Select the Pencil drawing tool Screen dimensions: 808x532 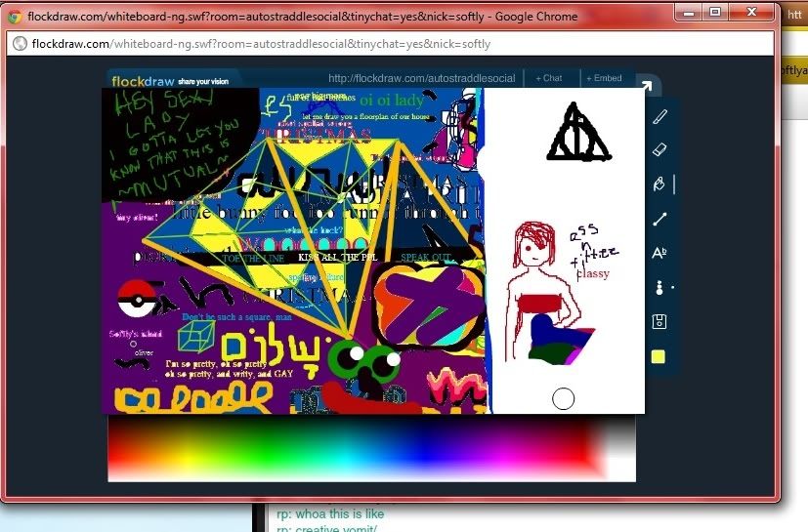coord(659,118)
